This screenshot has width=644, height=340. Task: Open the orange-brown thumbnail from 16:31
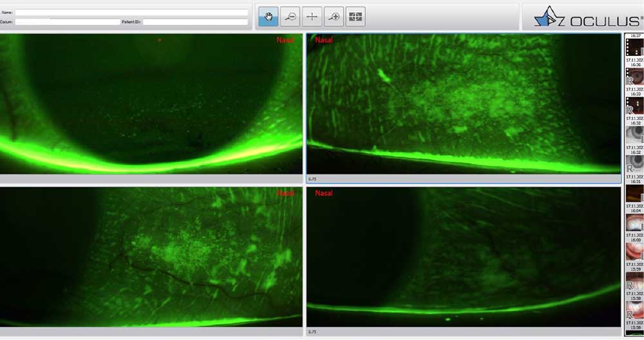coord(634,193)
